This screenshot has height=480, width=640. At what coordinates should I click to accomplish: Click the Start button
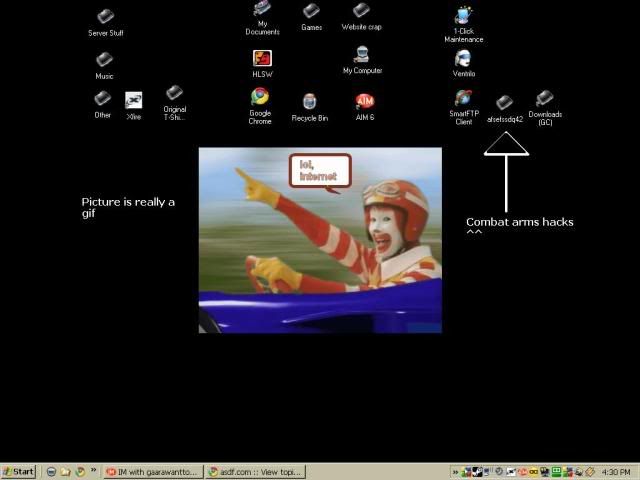pos(18,472)
